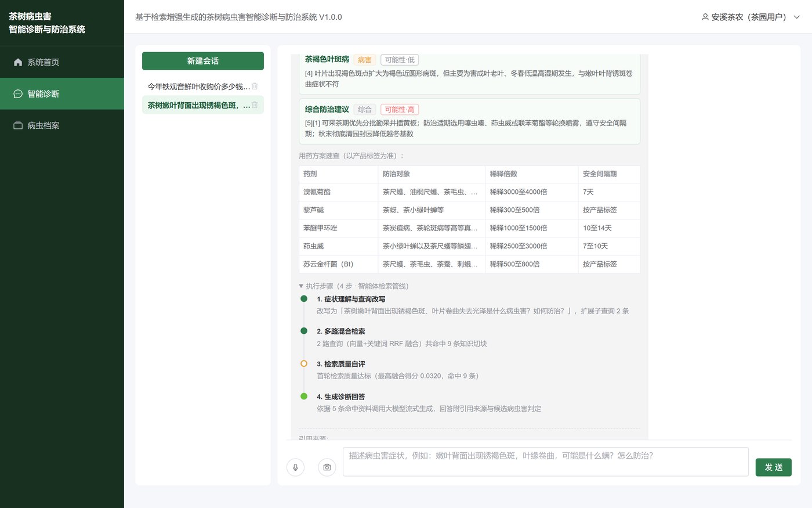The image size is (812, 508).
Task: Delete the 茶树嫩叶背面出现锈褐色斑 conversation via trash icon
Action: pyautogui.click(x=255, y=105)
